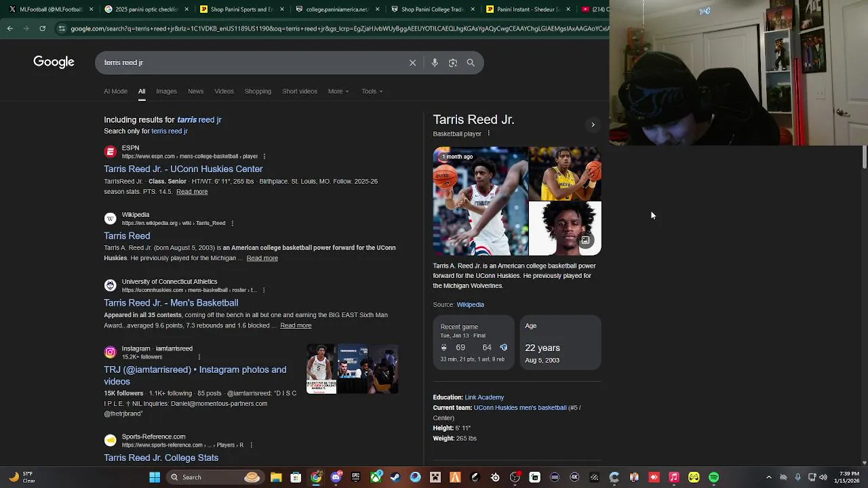
Task: Expand the More search filters dropdown
Action: coord(338,91)
